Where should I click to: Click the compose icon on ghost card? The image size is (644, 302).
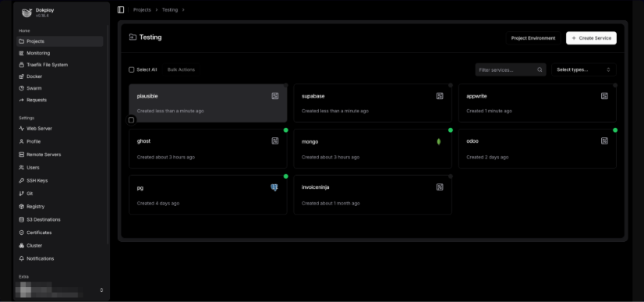275,141
